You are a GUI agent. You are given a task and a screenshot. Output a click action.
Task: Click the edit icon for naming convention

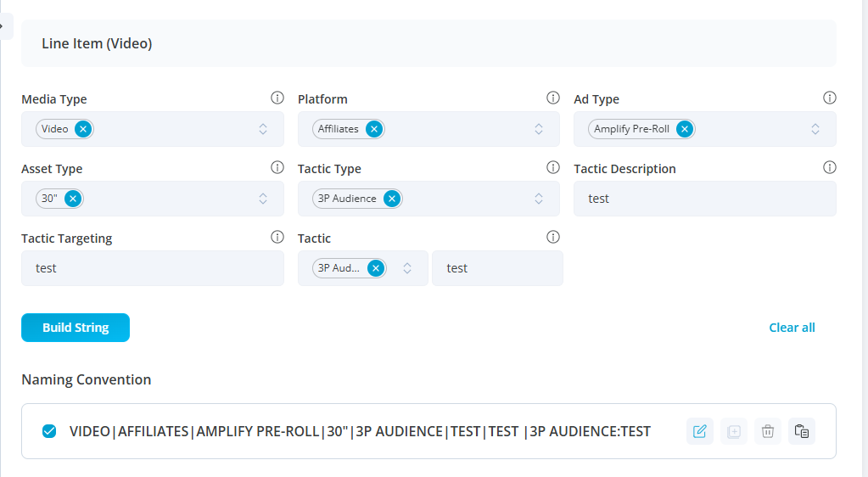click(x=700, y=431)
